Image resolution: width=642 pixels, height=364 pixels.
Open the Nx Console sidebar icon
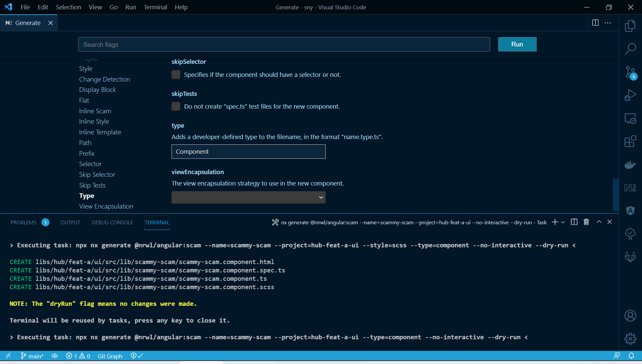click(x=630, y=188)
